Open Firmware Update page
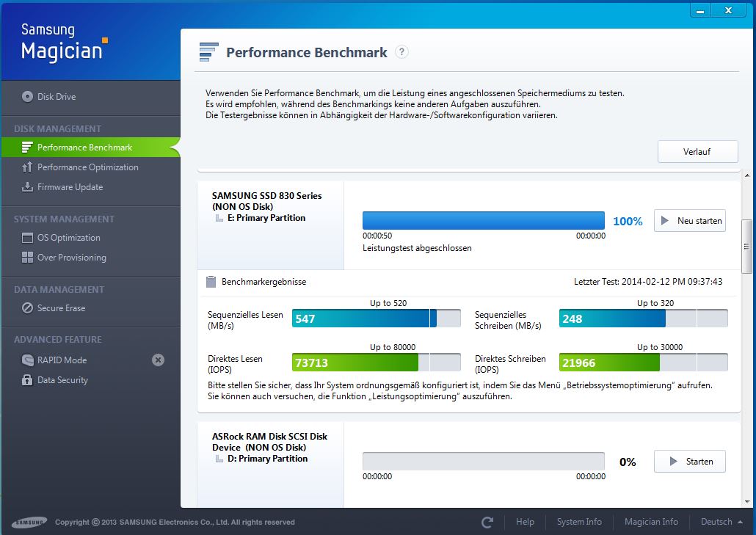 [x=90, y=187]
